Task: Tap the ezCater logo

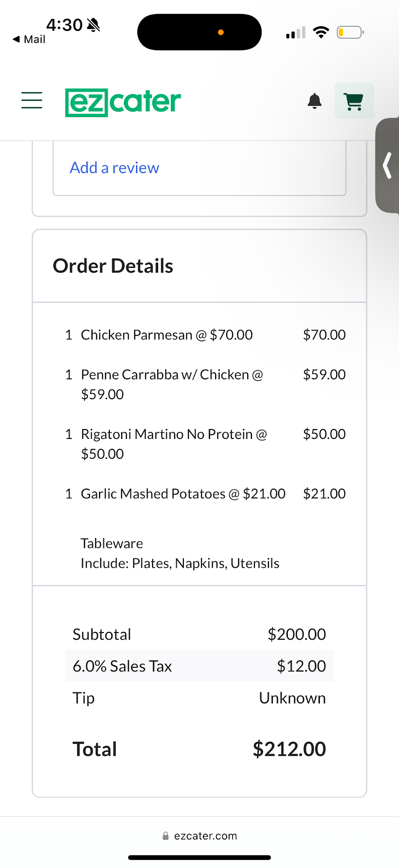Action: 123,102
